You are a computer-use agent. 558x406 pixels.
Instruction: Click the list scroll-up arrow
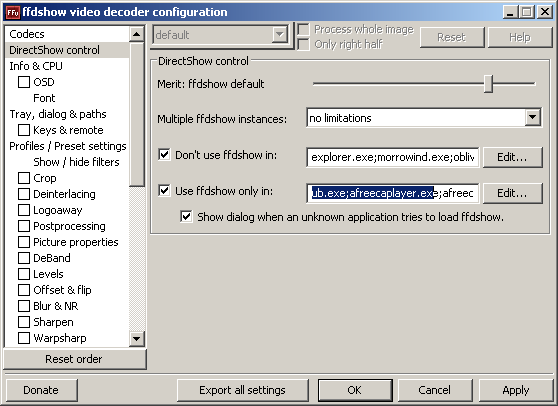[137, 34]
